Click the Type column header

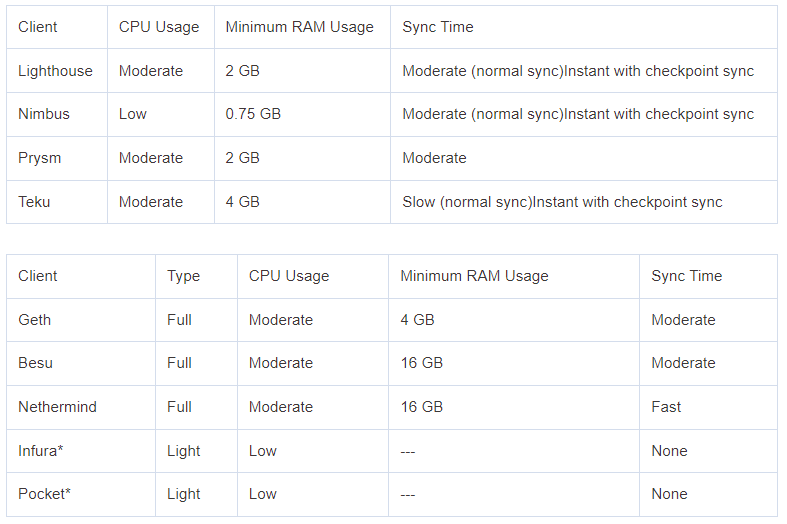pos(183,276)
